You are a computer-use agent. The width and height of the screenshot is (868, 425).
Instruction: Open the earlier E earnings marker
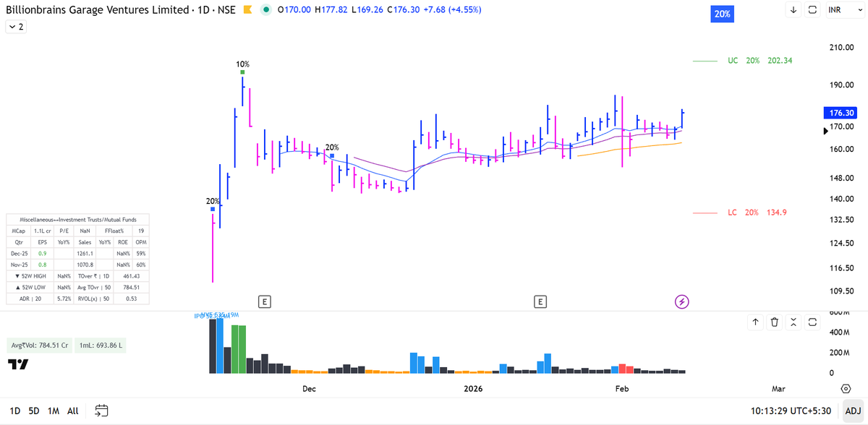coord(265,301)
